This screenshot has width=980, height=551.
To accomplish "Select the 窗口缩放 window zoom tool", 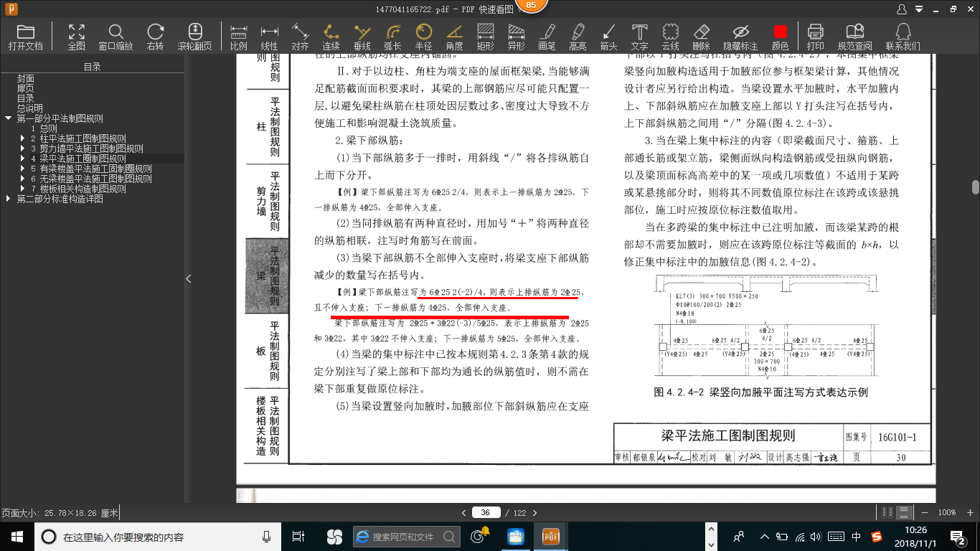I will 116,37.
